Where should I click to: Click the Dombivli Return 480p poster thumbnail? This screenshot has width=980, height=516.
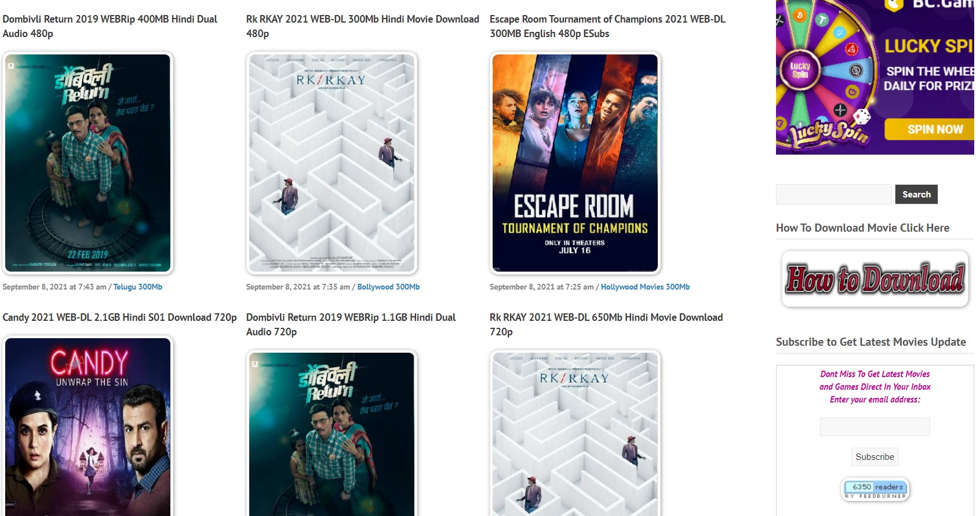pyautogui.click(x=88, y=163)
